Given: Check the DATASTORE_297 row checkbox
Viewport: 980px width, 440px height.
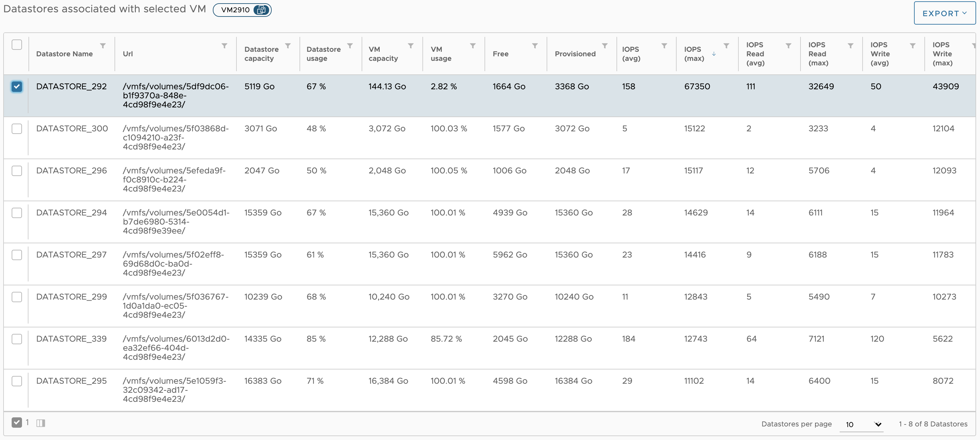Looking at the screenshot, I should [x=17, y=255].
